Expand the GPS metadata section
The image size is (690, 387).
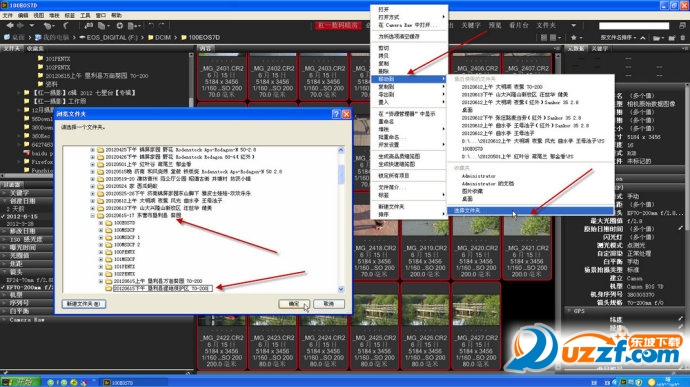pos(569,311)
